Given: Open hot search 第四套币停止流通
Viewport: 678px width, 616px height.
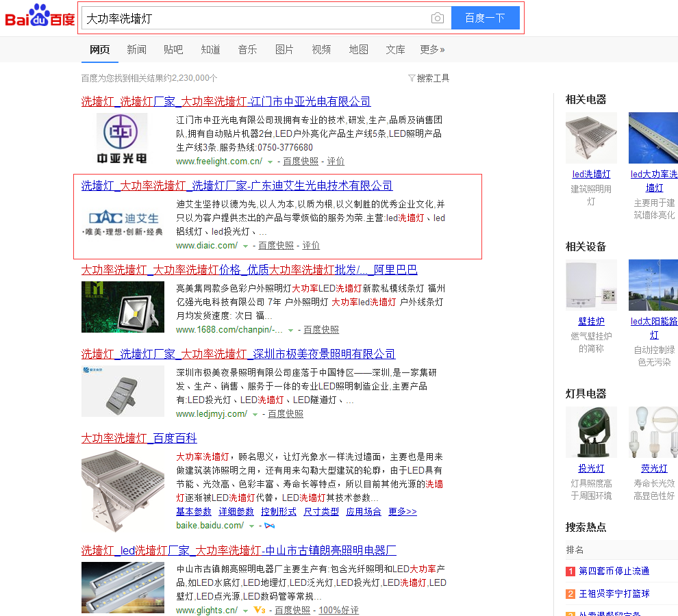Looking at the screenshot, I should [614, 572].
